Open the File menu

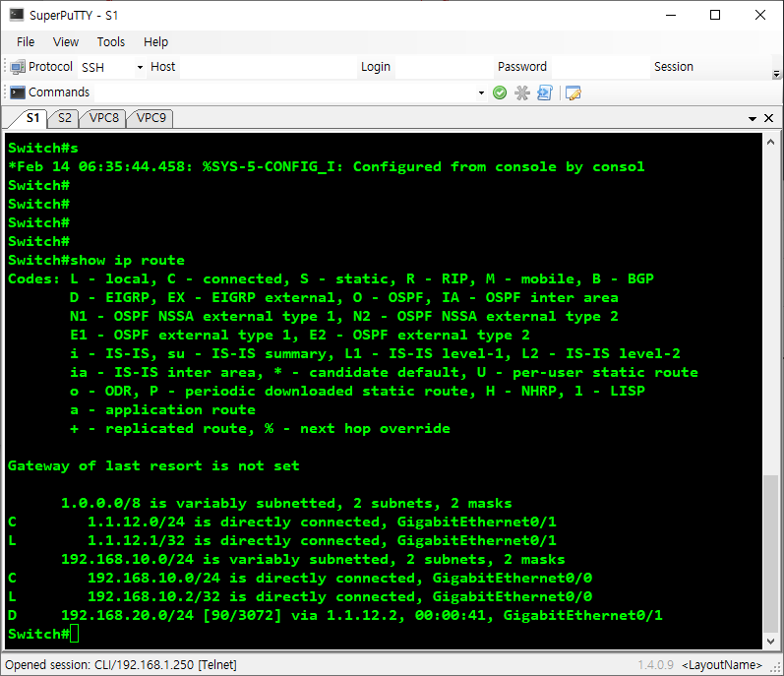click(x=26, y=42)
